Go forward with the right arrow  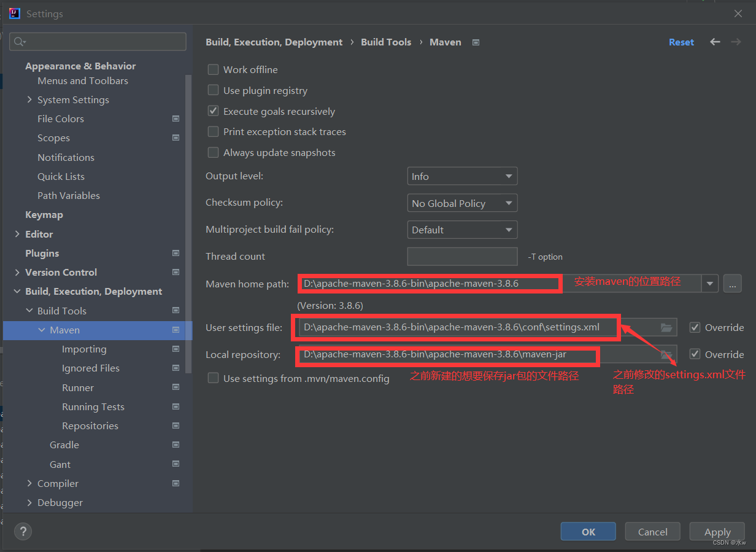coord(736,42)
